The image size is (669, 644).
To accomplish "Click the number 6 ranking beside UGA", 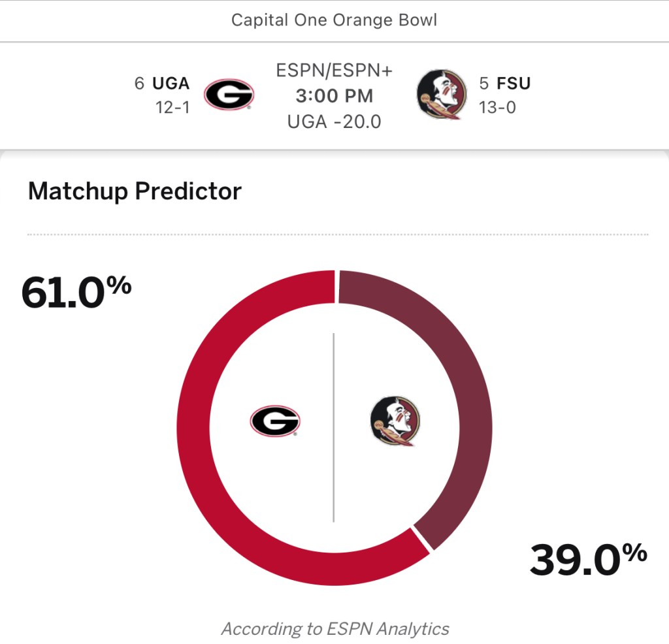I will (x=139, y=84).
